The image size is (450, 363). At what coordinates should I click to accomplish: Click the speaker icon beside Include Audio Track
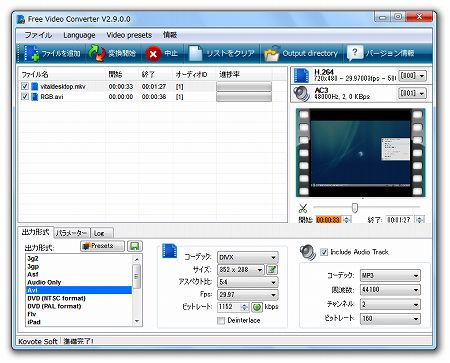[307, 252]
